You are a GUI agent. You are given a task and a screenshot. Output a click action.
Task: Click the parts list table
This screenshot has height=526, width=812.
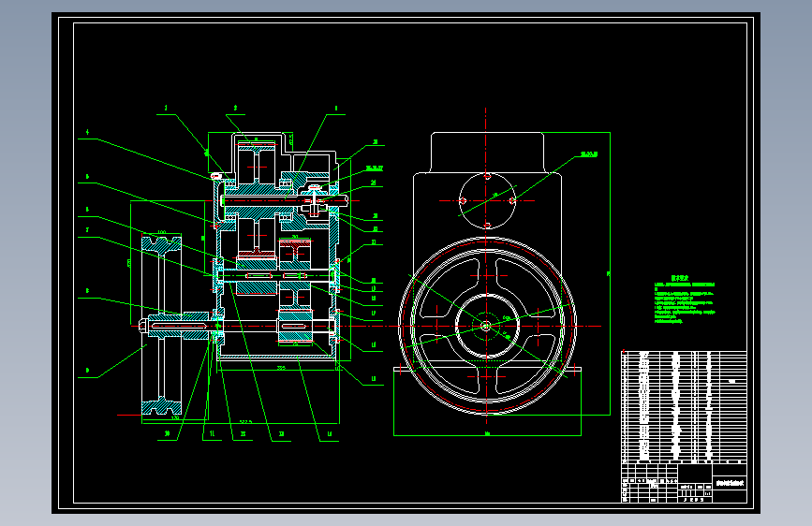point(684,407)
